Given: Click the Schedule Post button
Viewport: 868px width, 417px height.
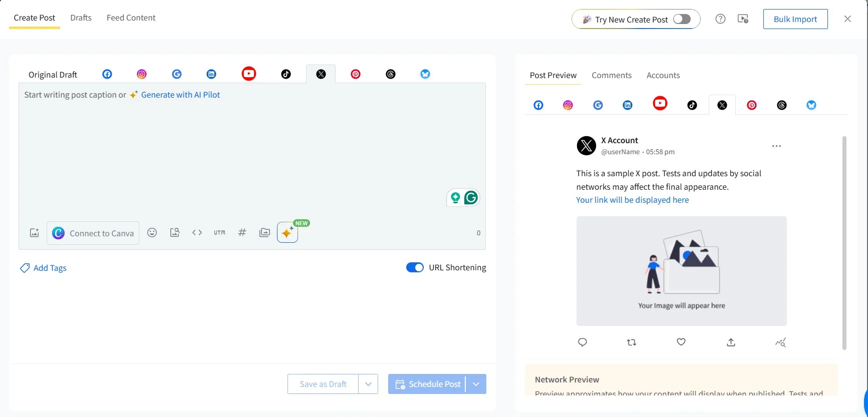Looking at the screenshot, I should (x=427, y=384).
